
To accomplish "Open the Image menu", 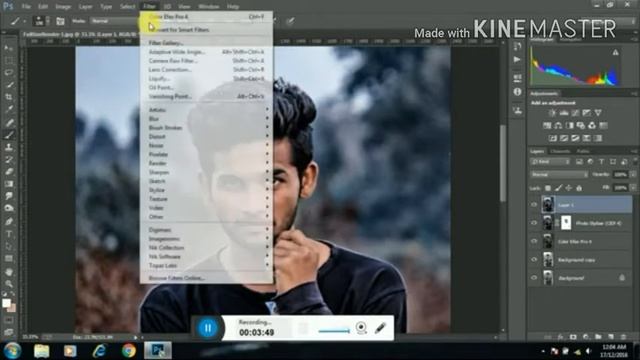I will pyautogui.click(x=63, y=7).
